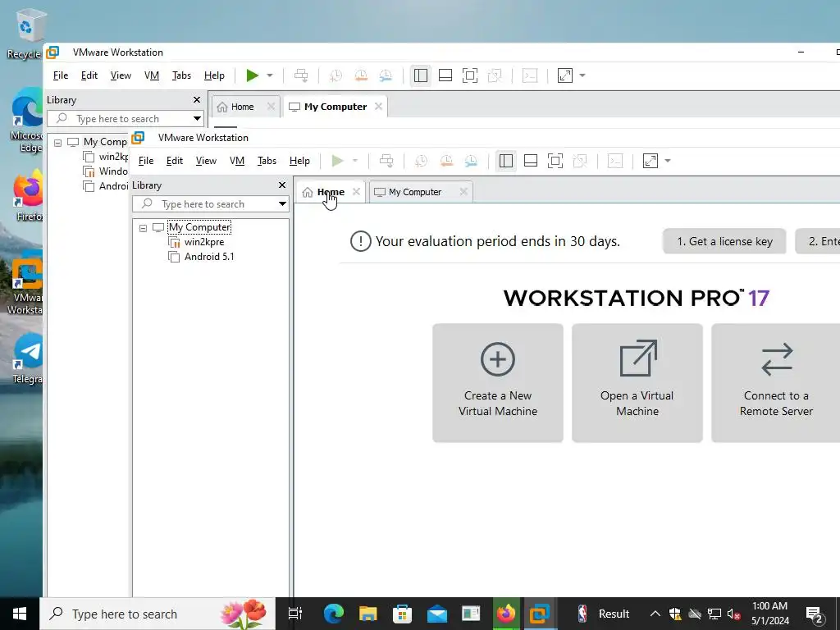The width and height of the screenshot is (840, 630).
Task: Select the Windo VM entry in back library
Action: 112,171
